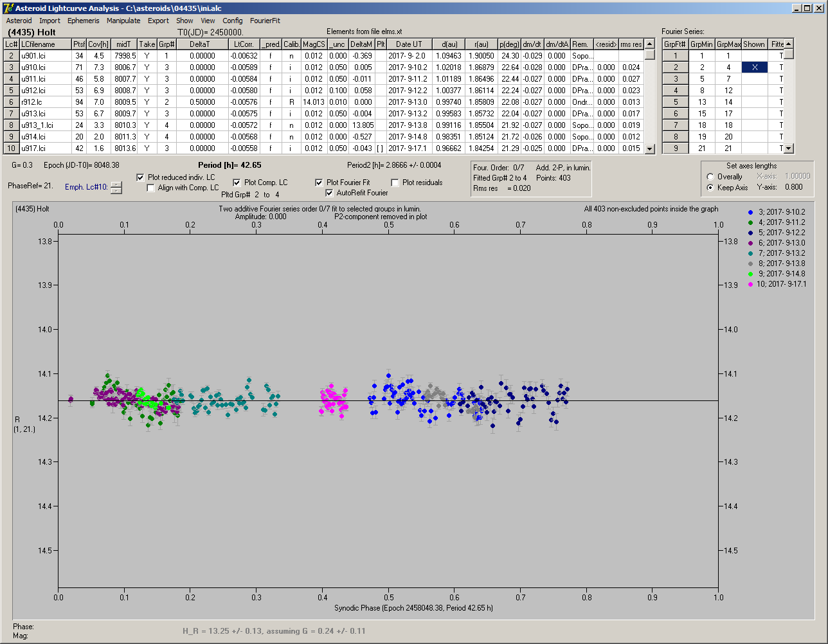Open the Import menu

tap(50, 21)
